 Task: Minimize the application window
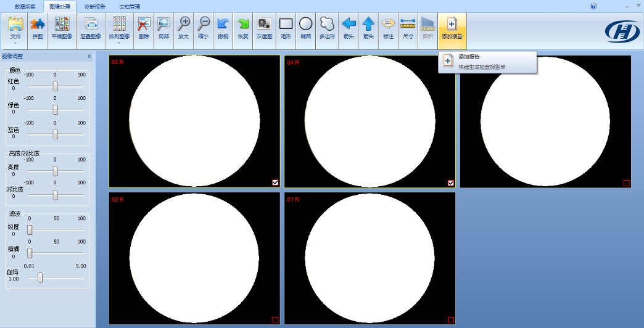click(x=627, y=7)
